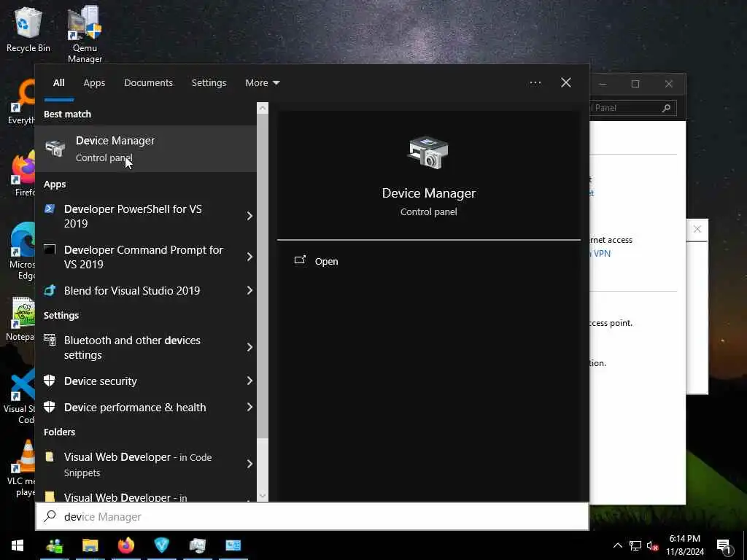The image size is (747, 560).
Task: Click the blue shield app taskbar icon
Action: click(x=161, y=545)
